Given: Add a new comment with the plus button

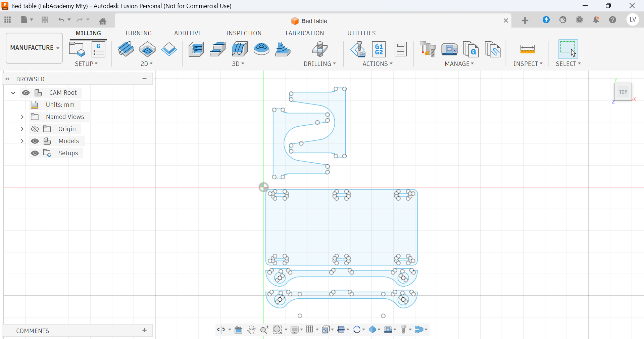Looking at the screenshot, I should click(145, 331).
